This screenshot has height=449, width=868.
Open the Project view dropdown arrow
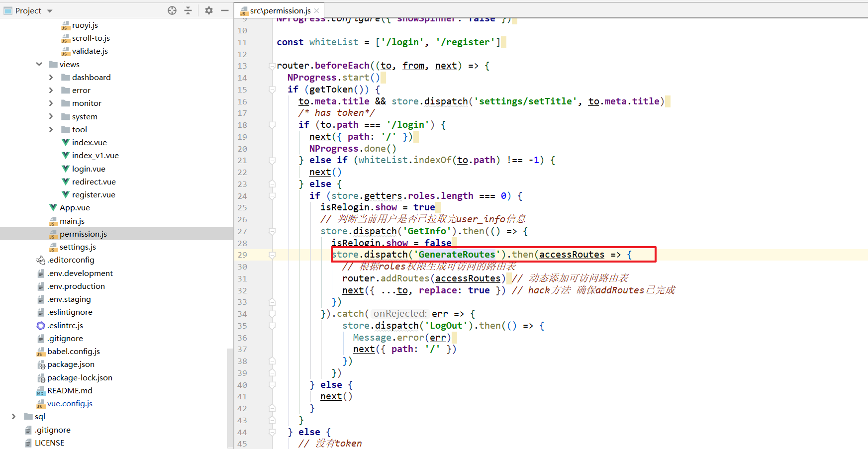tap(50, 11)
